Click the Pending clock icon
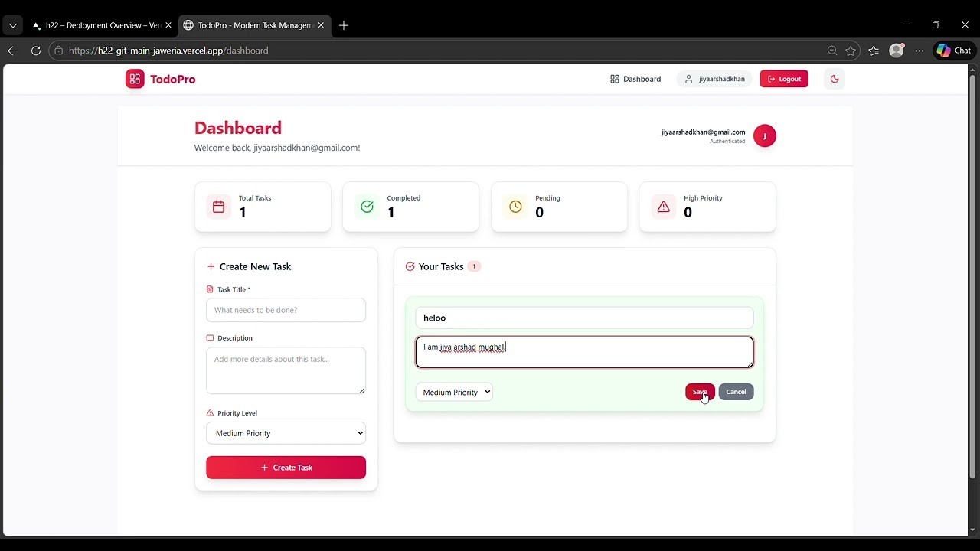 [x=515, y=207]
